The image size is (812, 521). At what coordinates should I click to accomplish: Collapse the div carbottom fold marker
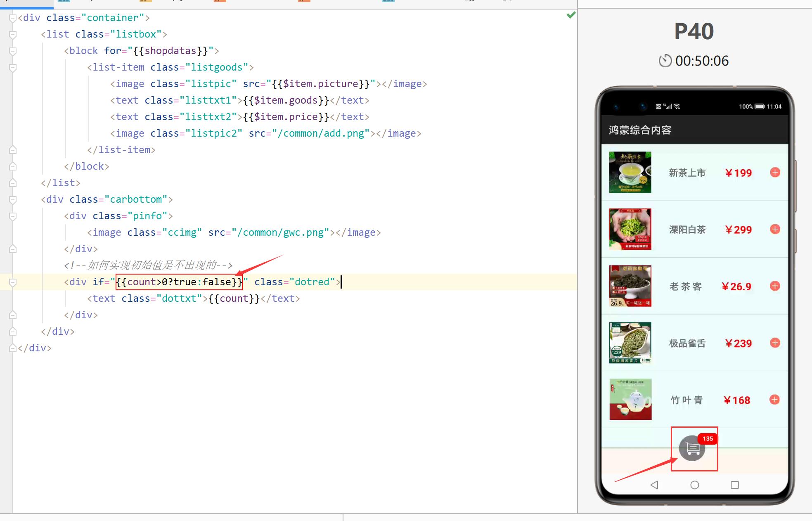tap(13, 200)
